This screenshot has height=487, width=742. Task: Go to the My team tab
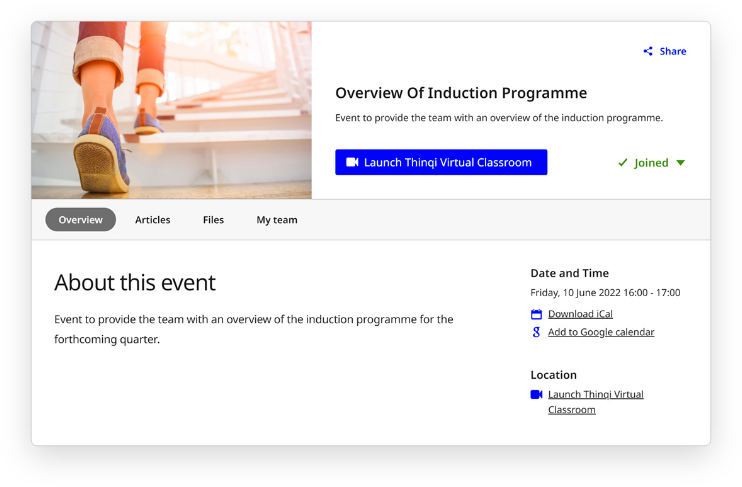tap(277, 220)
